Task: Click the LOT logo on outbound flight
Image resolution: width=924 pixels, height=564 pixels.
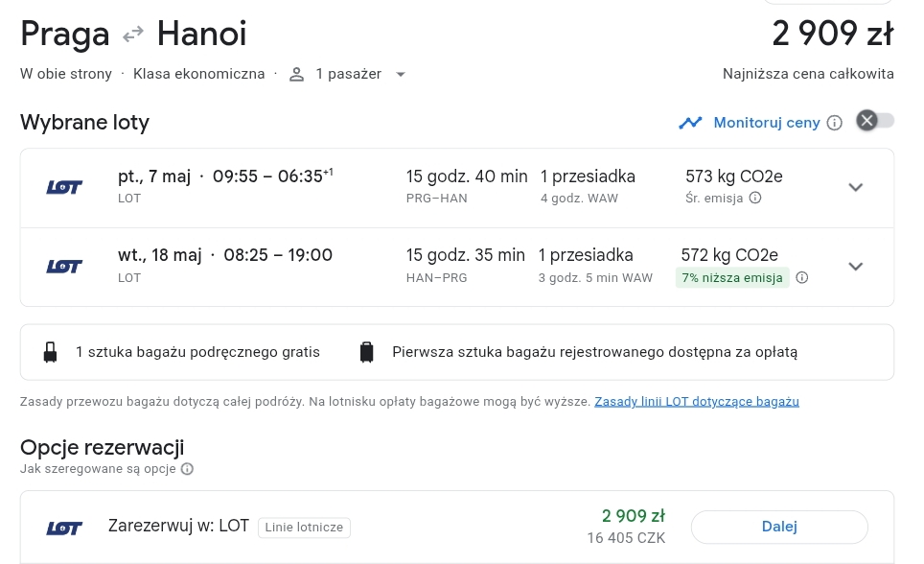Action: coord(64,188)
